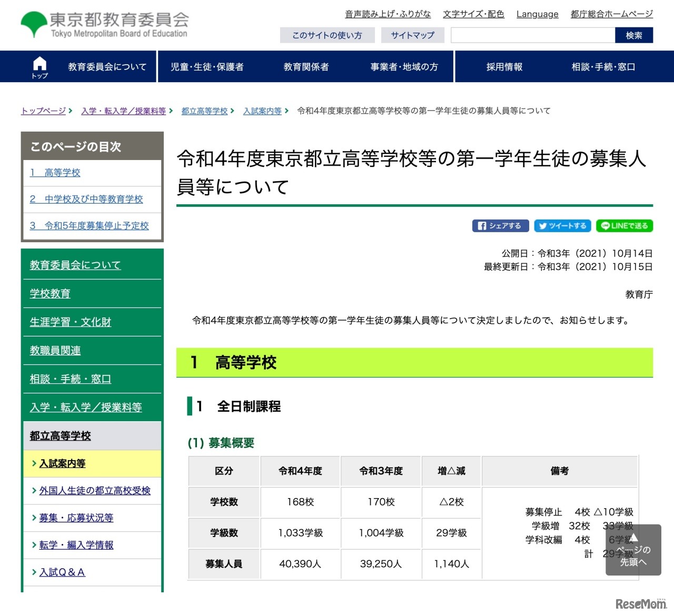674x616 pixels.
Task: Tweet the page using ツイートする button
Action: click(x=562, y=225)
